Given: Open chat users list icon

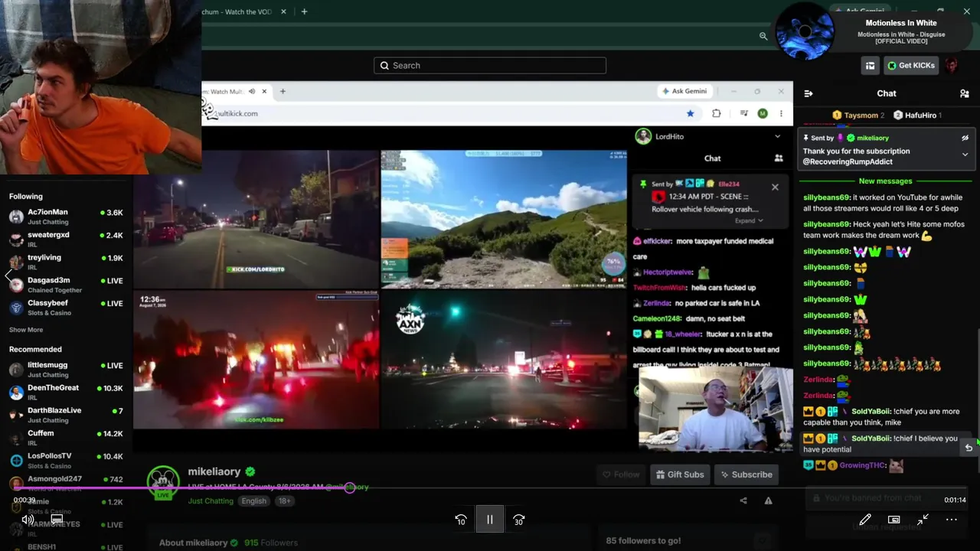Looking at the screenshot, I should [965, 93].
